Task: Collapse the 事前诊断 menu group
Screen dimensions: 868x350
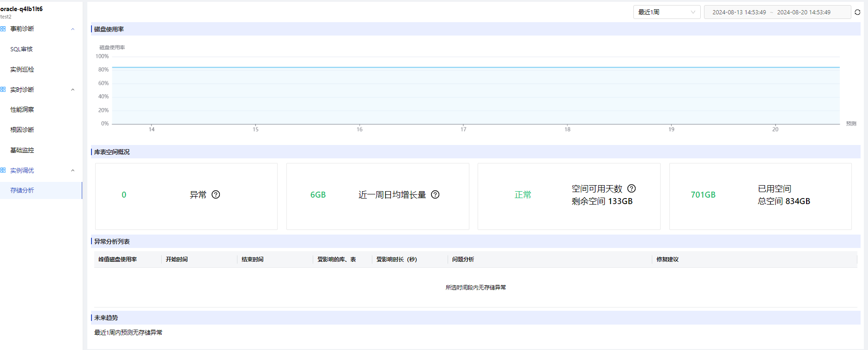Action: click(x=73, y=29)
